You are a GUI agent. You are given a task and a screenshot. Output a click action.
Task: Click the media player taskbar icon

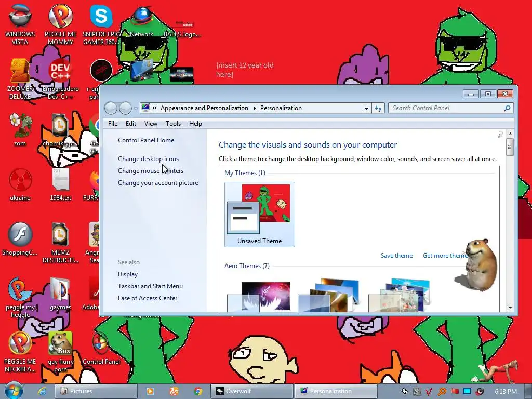150,391
